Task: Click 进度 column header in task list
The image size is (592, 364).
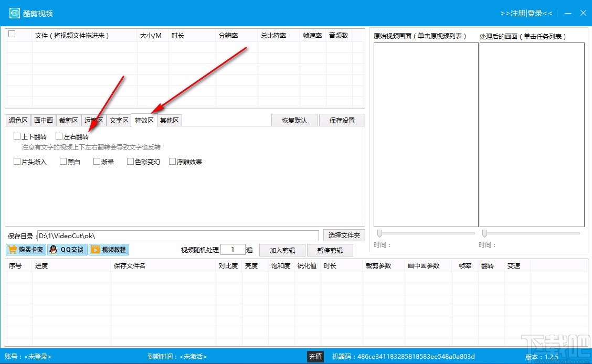Action: pyautogui.click(x=71, y=265)
